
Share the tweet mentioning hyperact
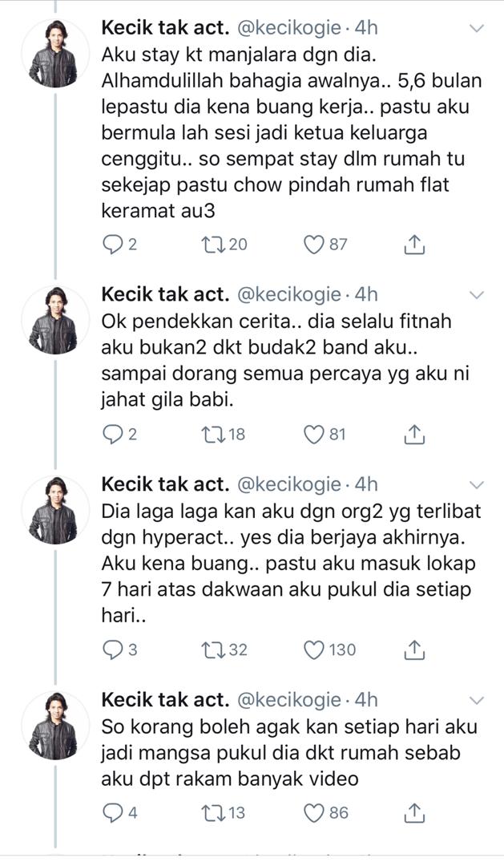click(x=413, y=649)
